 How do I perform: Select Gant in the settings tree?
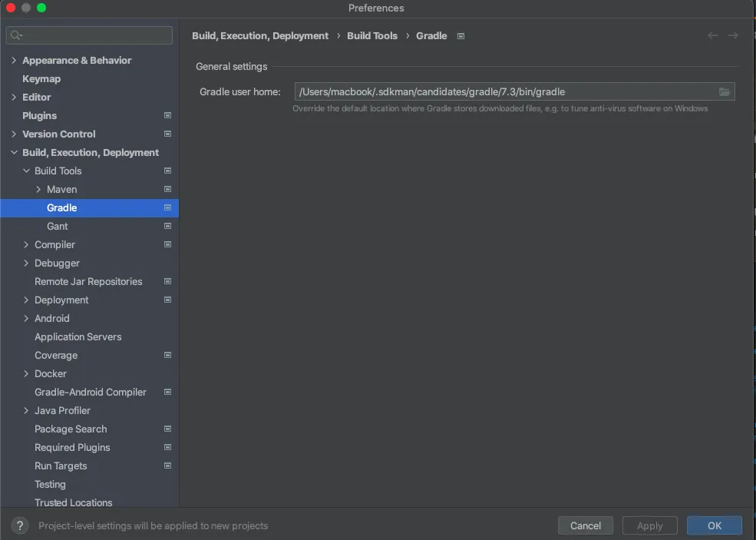[58, 226]
